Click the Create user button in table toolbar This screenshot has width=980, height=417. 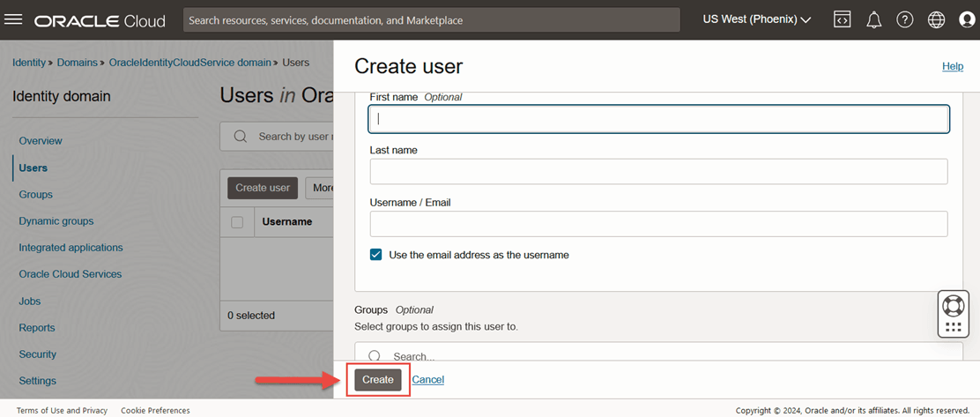click(263, 188)
